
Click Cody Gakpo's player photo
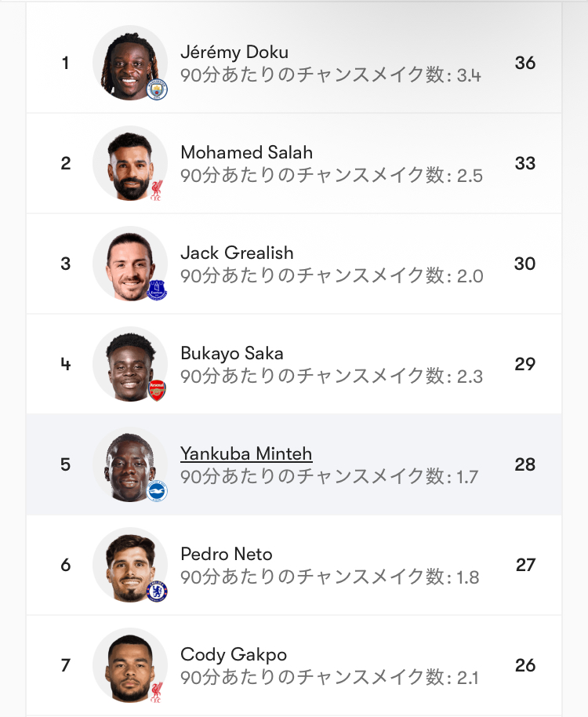click(128, 664)
